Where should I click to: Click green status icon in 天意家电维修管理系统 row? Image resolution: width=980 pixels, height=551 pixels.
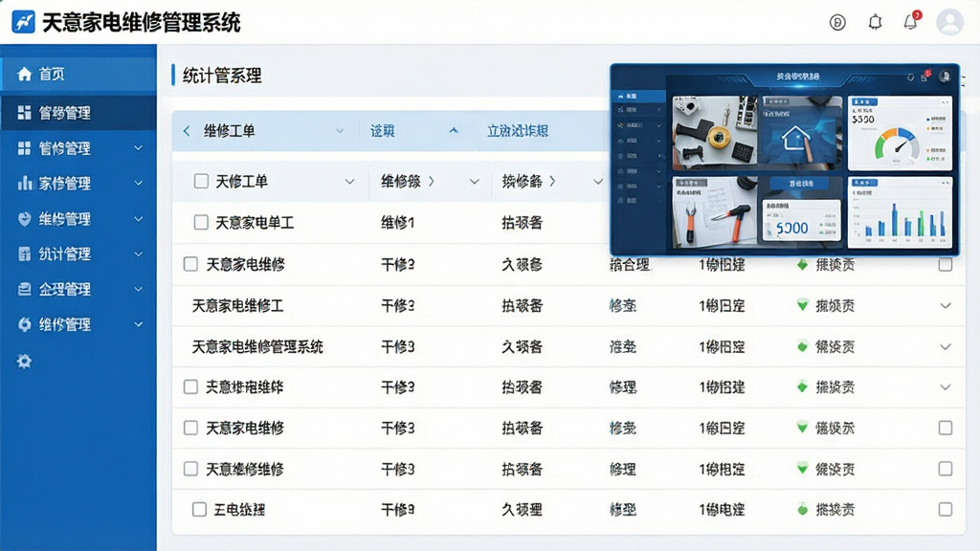(x=803, y=346)
